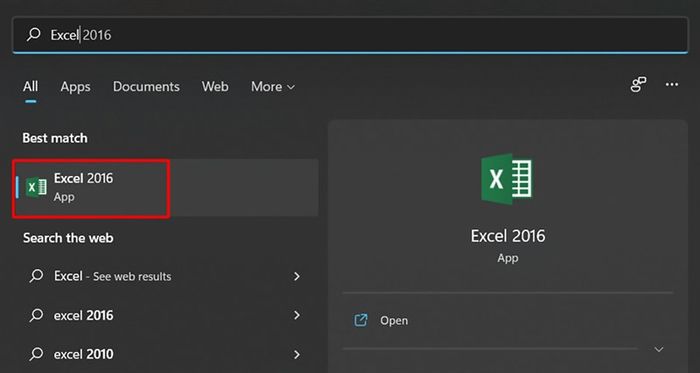Click the small Excel icon in best match

[36, 186]
